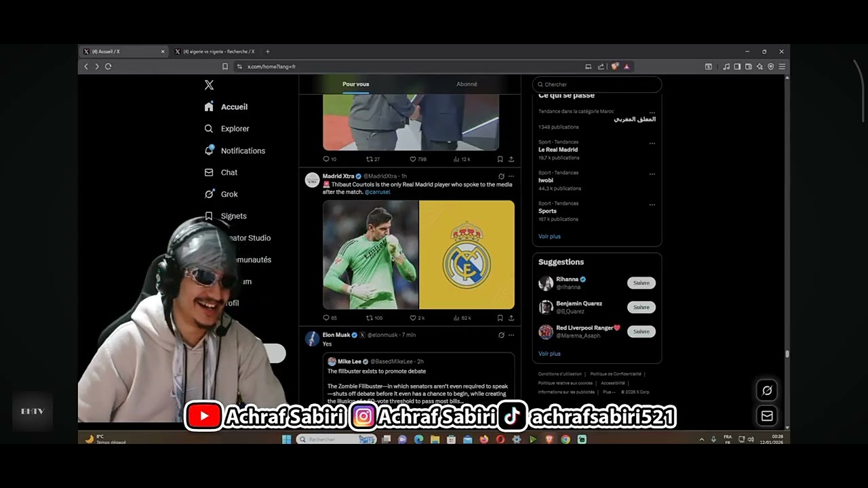The width and height of the screenshot is (868, 488).
Task: Bookmark the post with 798 likes
Action: [x=500, y=159]
